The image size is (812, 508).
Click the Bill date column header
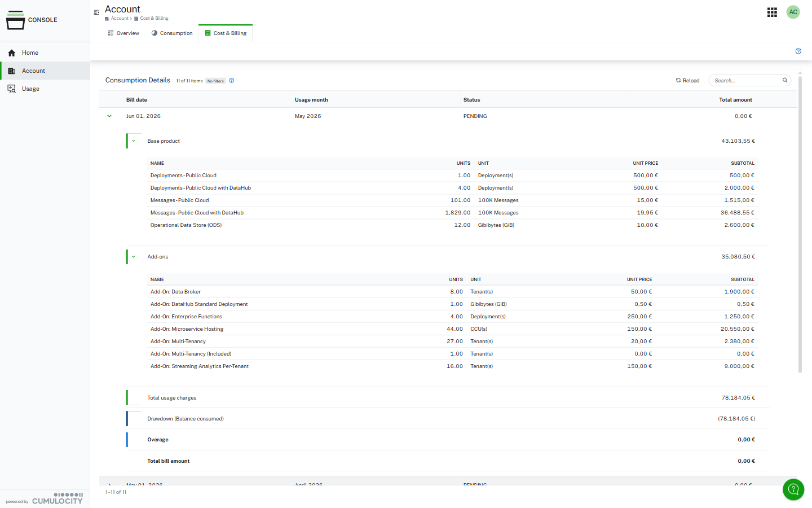point(136,100)
